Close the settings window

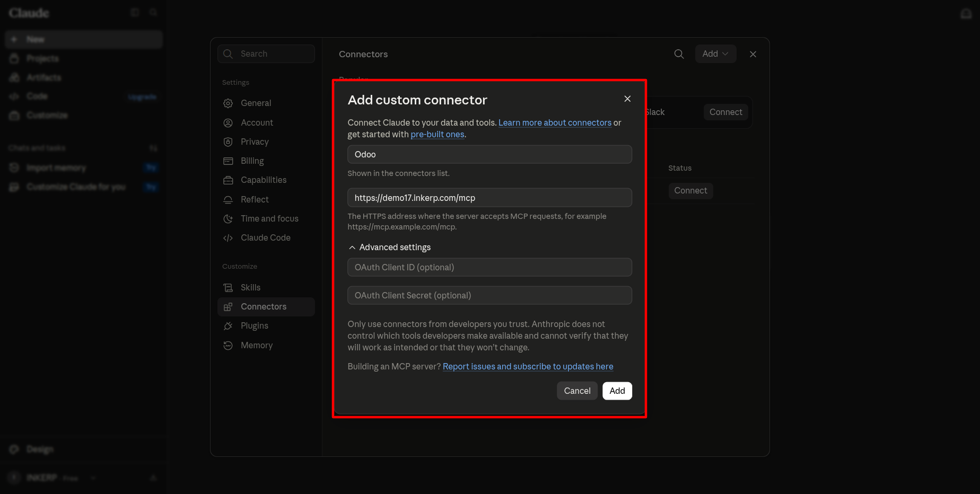pyautogui.click(x=753, y=54)
